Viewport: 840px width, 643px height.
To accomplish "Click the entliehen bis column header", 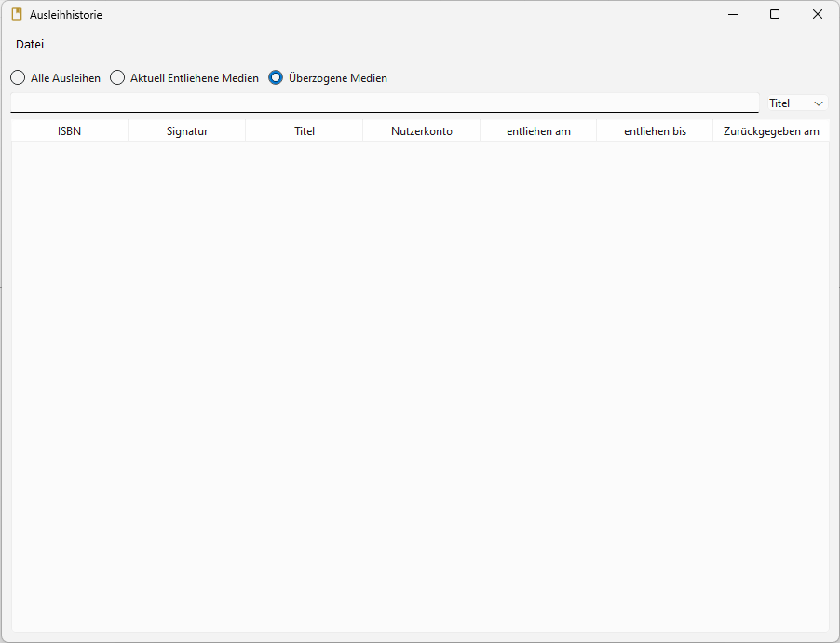I will click(655, 131).
